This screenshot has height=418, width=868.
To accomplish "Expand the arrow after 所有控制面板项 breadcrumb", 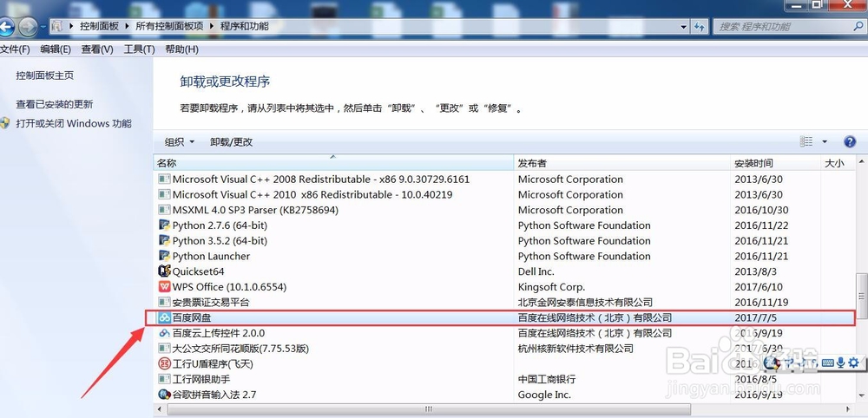I will pyautogui.click(x=212, y=26).
